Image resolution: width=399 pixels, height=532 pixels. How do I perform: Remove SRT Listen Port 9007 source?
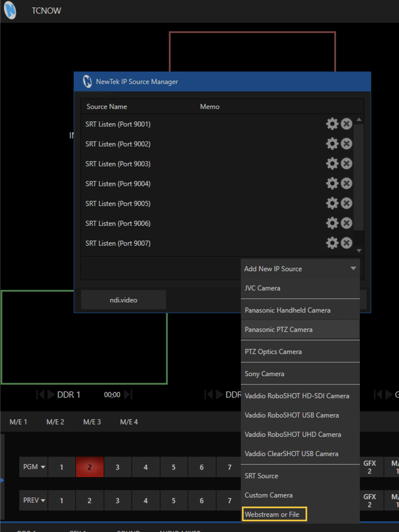[x=346, y=243]
